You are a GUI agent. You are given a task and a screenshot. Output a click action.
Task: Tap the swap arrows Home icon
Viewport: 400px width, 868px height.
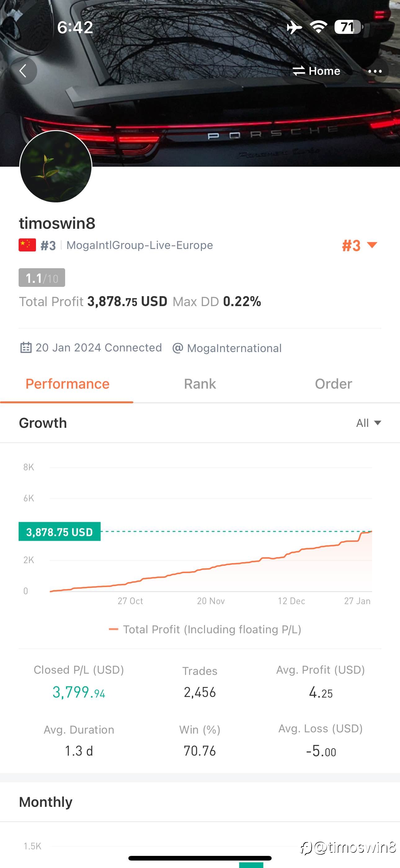click(x=299, y=71)
